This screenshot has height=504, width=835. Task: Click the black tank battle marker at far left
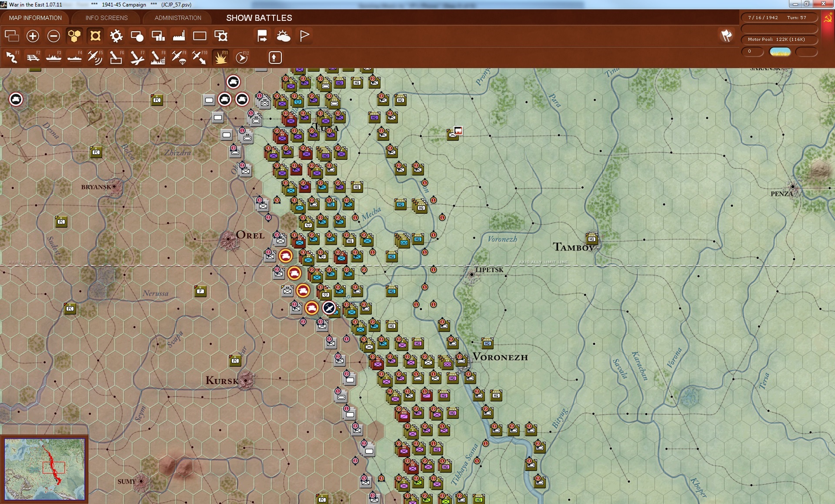tap(16, 99)
